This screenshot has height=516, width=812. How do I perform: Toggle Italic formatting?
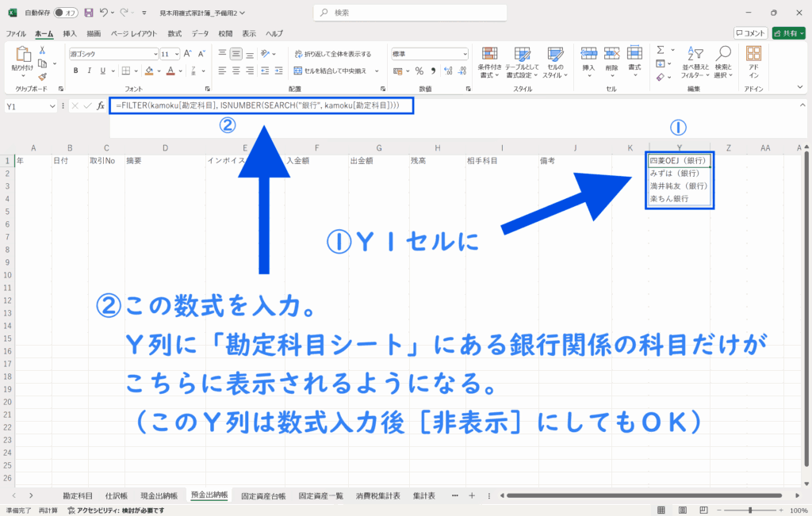click(x=89, y=71)
